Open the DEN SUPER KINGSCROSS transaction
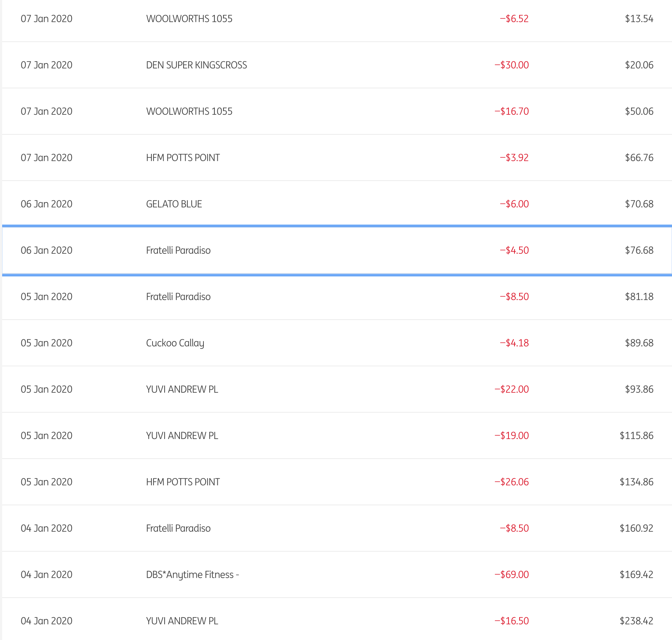This screenshot has width=672, height=640. (196, 65)
